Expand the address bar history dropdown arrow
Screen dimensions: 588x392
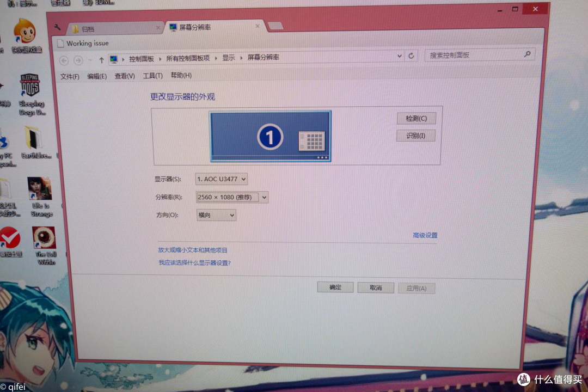(400, 56)
